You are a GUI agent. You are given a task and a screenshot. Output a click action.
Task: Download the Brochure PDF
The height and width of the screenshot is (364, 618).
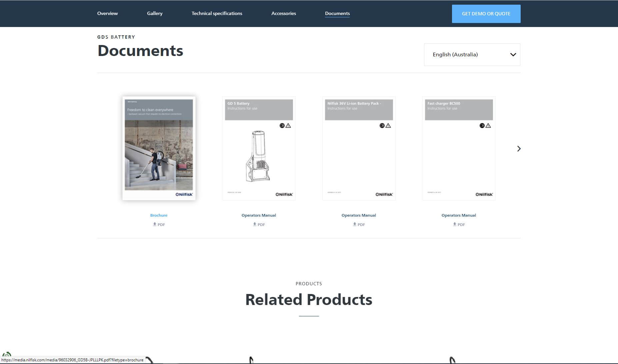pyautogui.click(x=159, y=224)
